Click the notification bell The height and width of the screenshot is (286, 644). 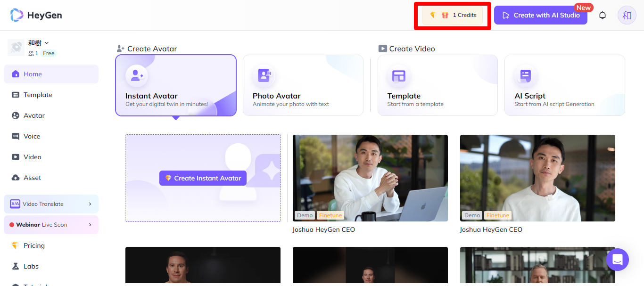click(603, 15)
